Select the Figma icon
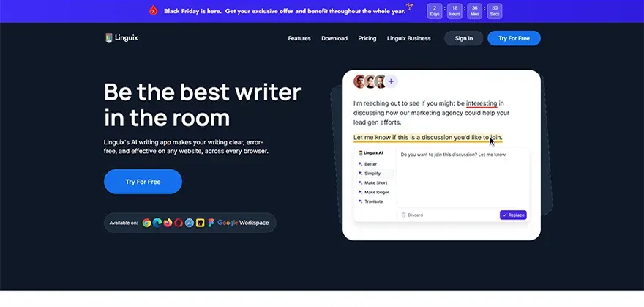 211,223
